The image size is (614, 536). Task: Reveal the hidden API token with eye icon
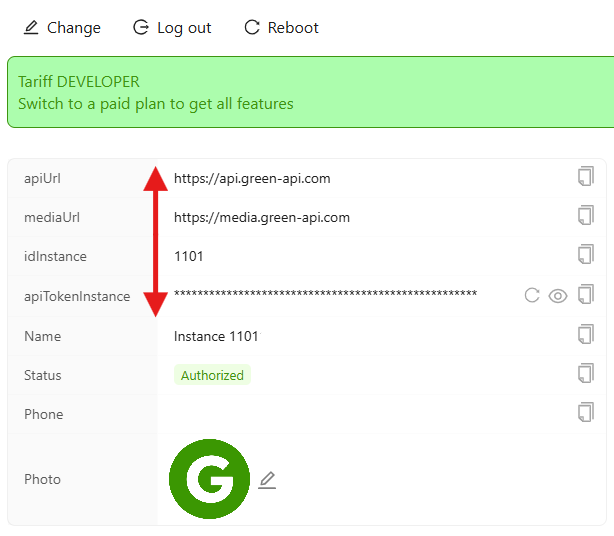tap(558, 295)
